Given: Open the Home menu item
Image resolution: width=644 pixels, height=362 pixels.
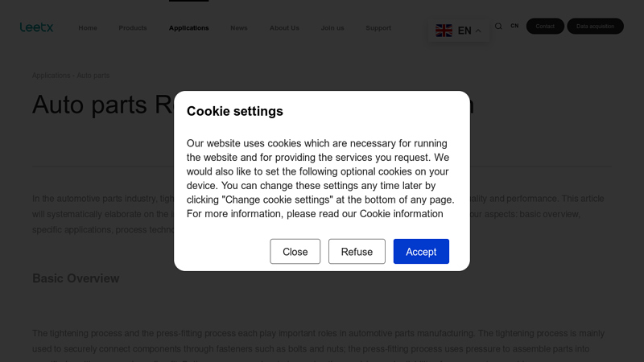Looking at the screenshot, I should (x=88, y=28).
